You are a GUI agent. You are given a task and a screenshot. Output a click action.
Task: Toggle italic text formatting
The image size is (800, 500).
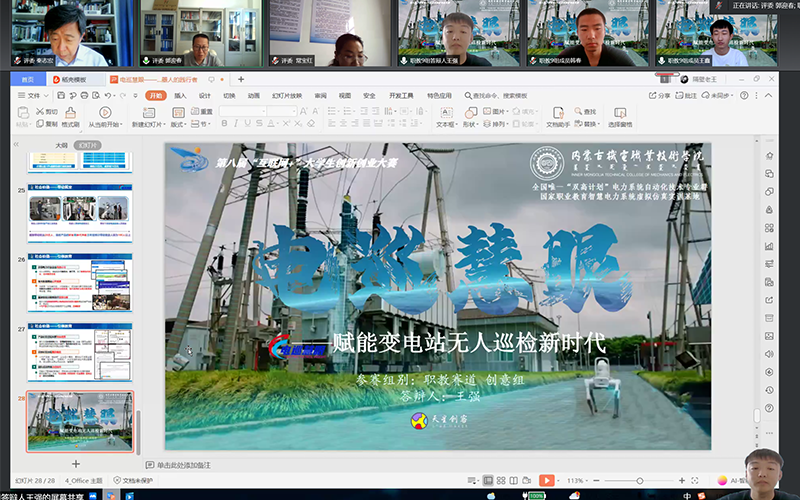pos(236,125)
